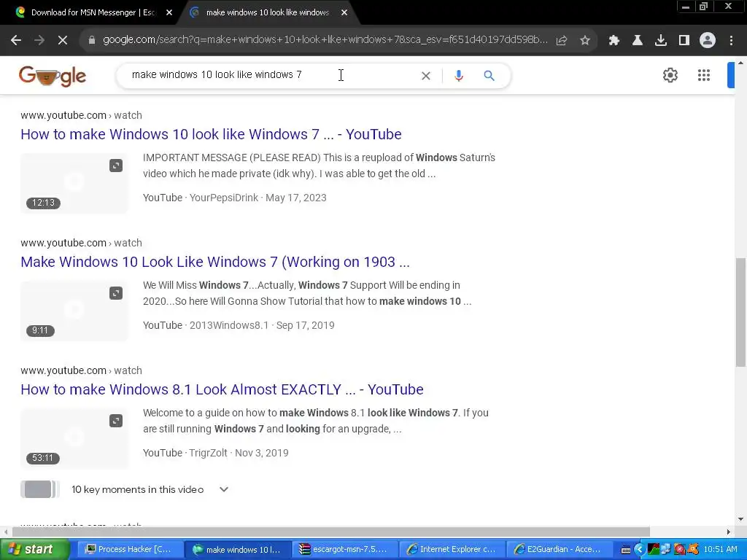747x560 pixels.
Task: Click the share page icon in address bar
Action: [562, 41]
